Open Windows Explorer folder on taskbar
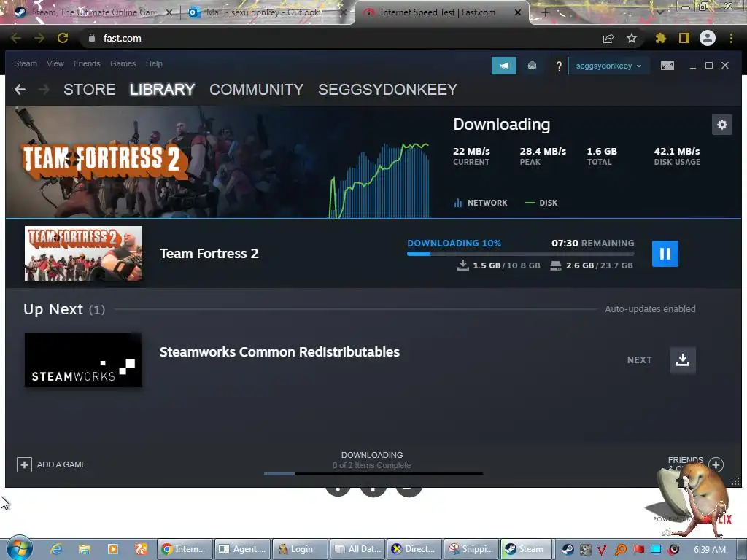Screen dimensions: 747x560 click(x=85, y=549)
